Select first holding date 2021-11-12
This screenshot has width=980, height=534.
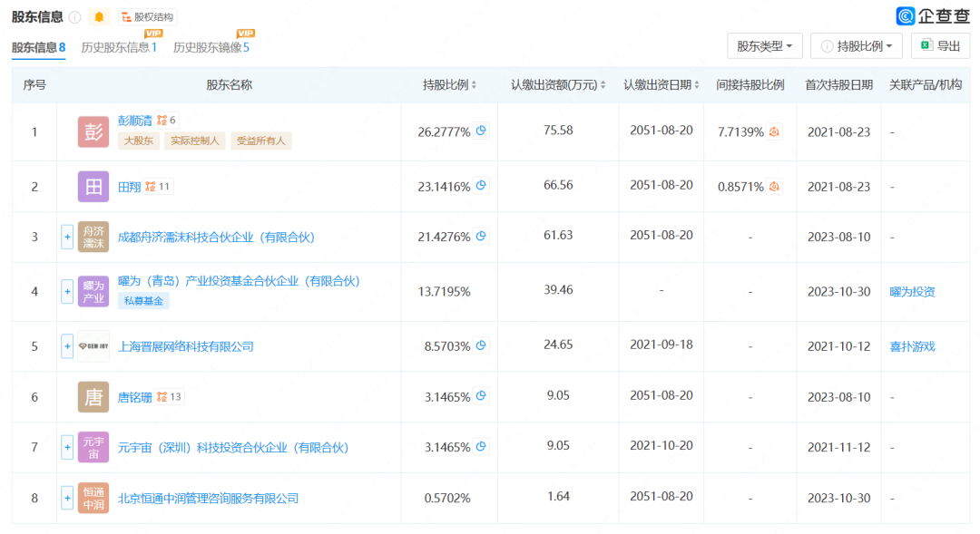838,447
